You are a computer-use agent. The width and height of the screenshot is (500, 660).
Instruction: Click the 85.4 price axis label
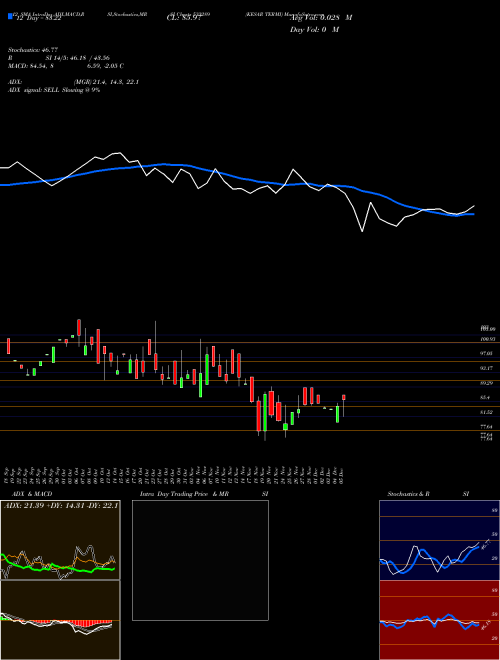tap(485, 398)
